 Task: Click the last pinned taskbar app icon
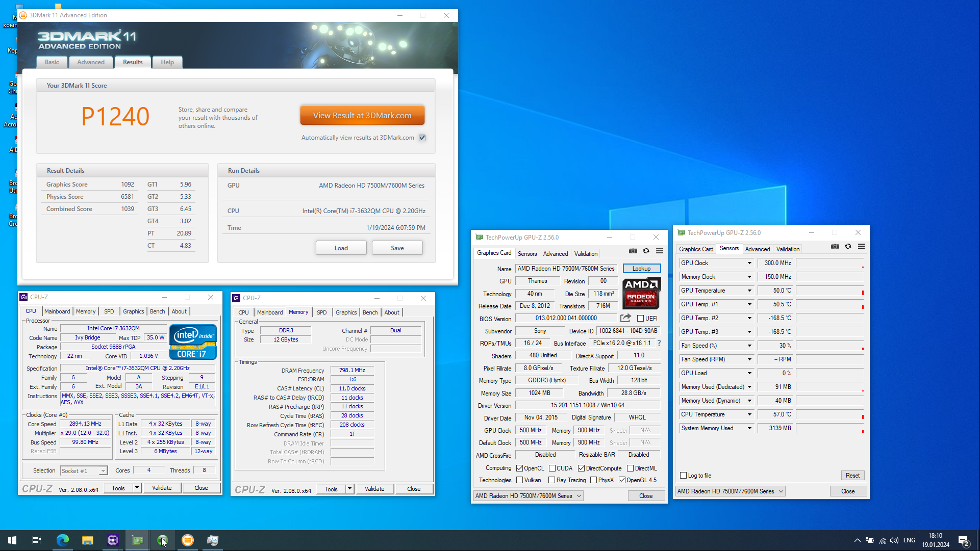click(213, 540)
